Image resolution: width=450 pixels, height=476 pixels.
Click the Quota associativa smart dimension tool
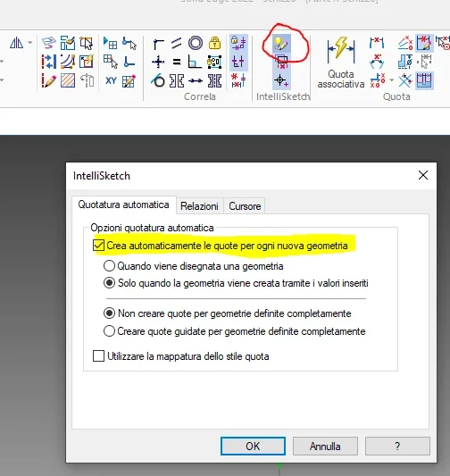pyautogui.click(x=341, y=62)
